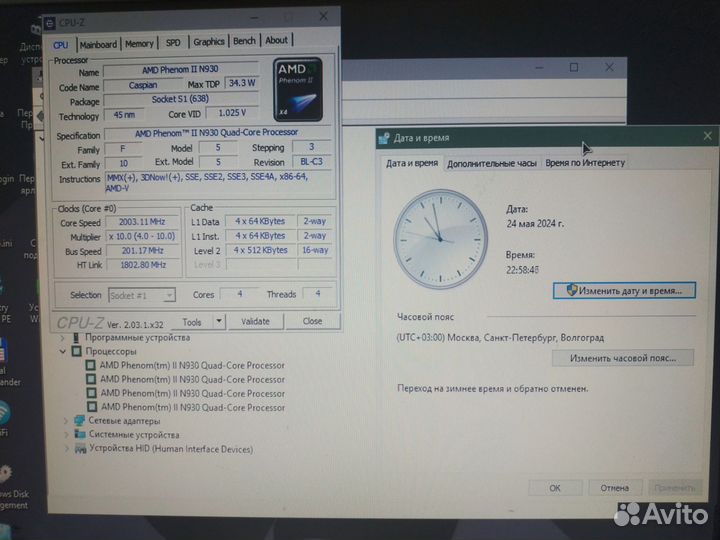Click the Tools button in CPU-Z
This screenshot has height=540, width=720.
[192, 322]
